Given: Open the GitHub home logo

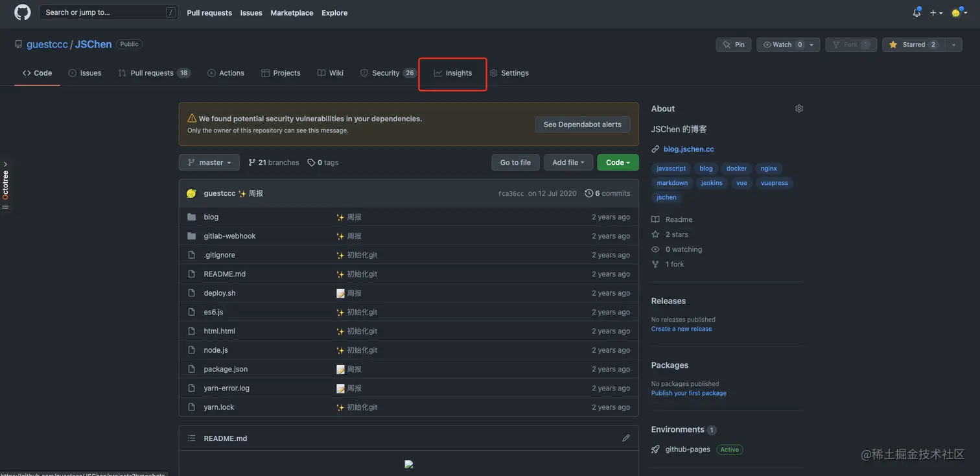Looking at the screenshot, I should (22, 12).
